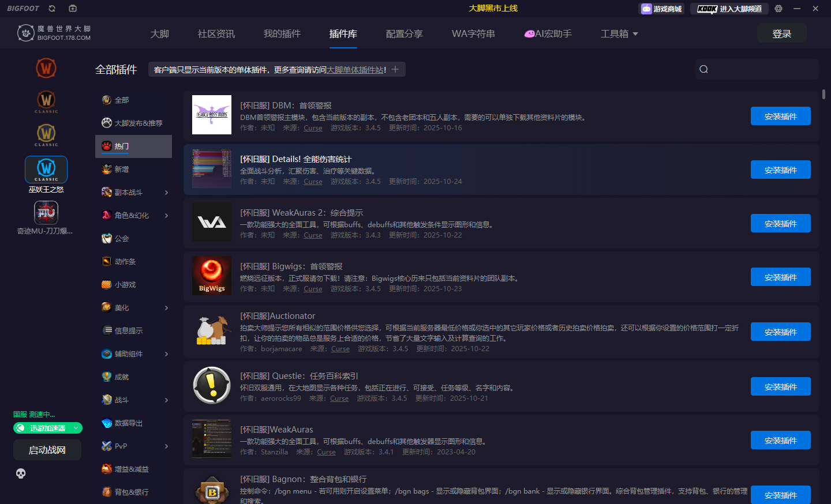Select the 全部 category icon
Screen dimensions: 831x504
107,100
